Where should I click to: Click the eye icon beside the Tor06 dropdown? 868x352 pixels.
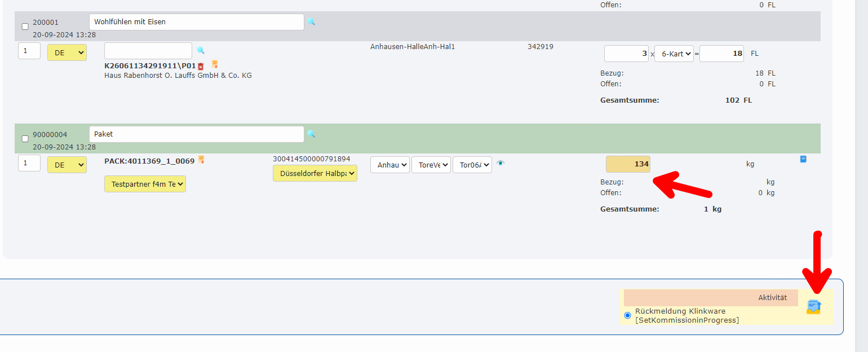tap(501, 164)
